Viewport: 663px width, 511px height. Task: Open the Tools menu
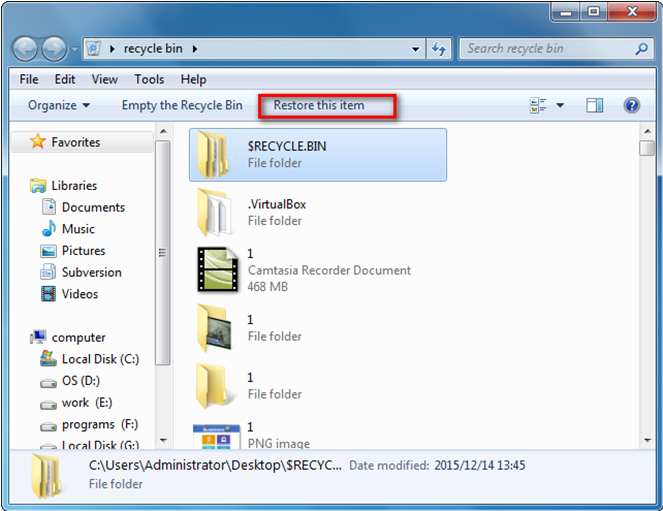tap(149, 79)
